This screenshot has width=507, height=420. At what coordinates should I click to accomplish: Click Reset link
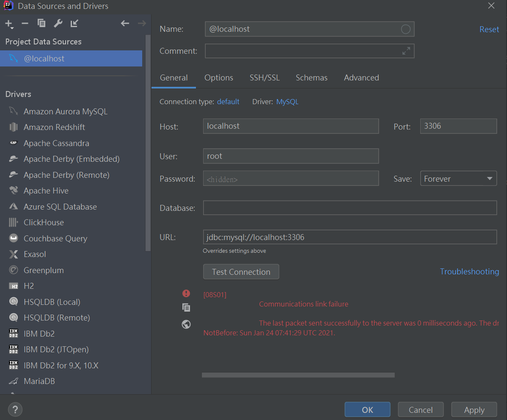tap(489, 30)
